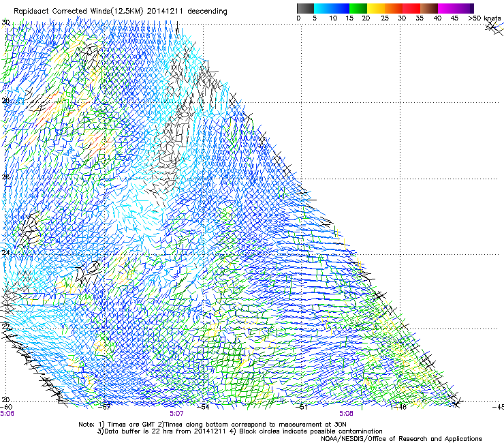Screen dimensions: 504x443
Task: Click the gray 0–5 knots legend segment
Action: coord(305,8)
